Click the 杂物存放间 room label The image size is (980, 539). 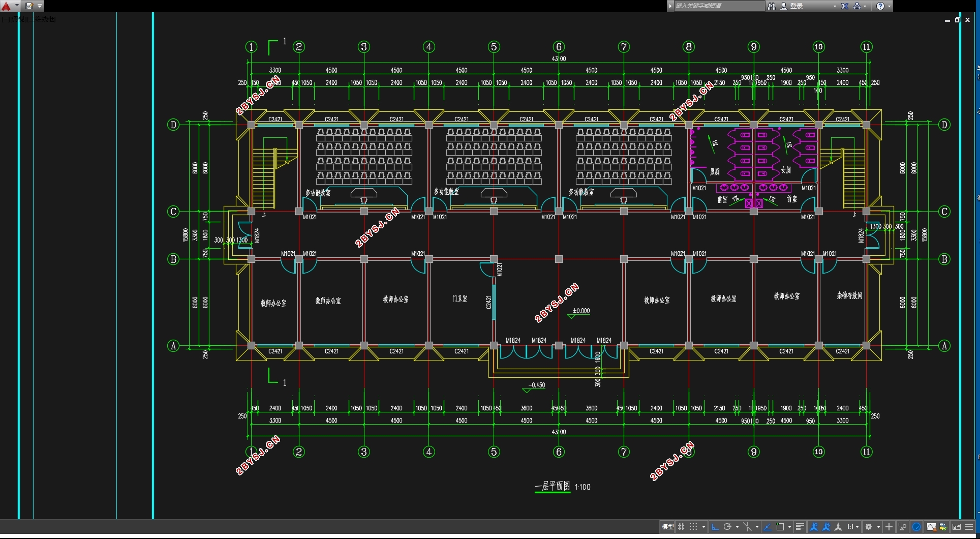point(849,295)
